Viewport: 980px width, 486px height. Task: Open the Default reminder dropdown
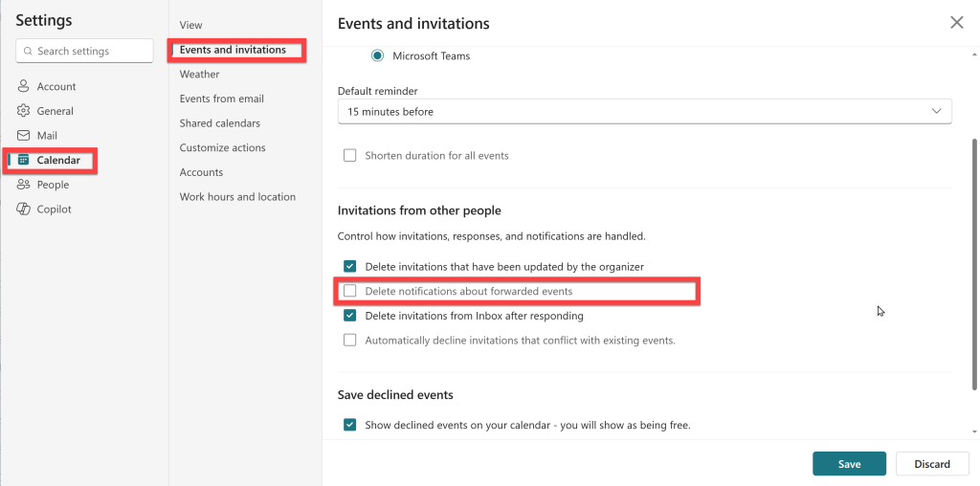(x=644, y=111)
